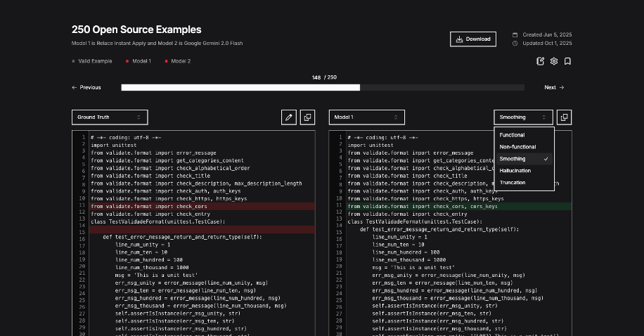Click the green highlighted 'check_cors, cors_keys' line

tap(459, 206)
